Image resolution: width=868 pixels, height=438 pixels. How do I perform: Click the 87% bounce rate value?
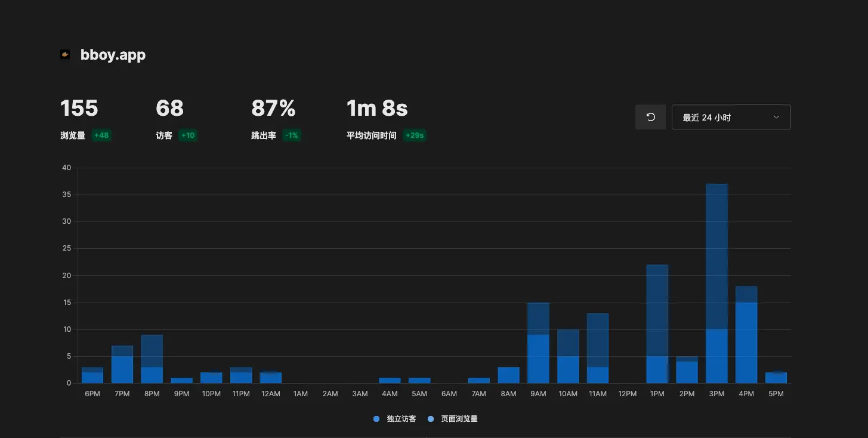(273, 108)
